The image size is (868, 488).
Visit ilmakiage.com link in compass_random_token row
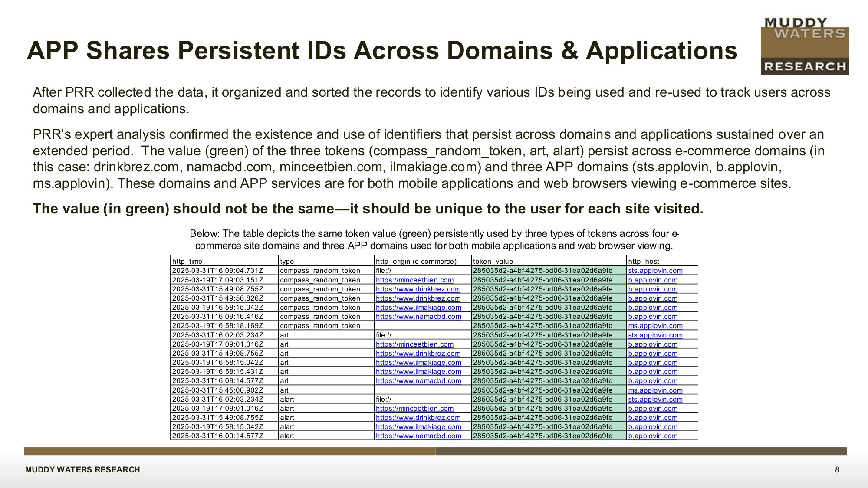[418, 308]
